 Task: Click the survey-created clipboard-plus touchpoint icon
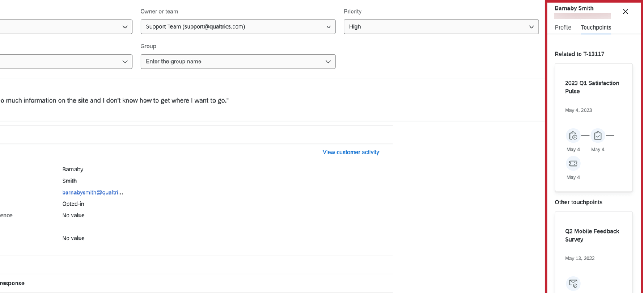tap(573, 136)
